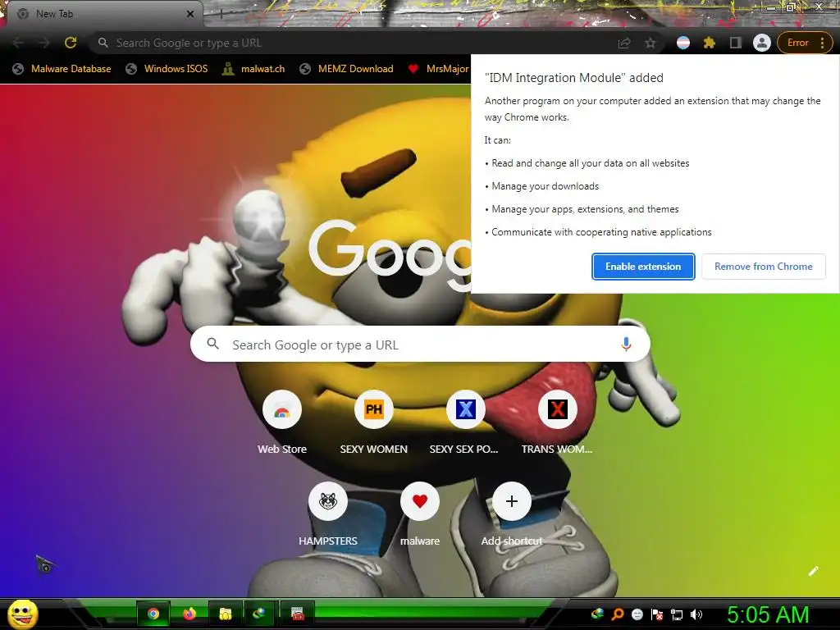The width and height of the screenshot is (840, 630).
Task: Reload the page with the refresh icon
Action: pos(71,43)
